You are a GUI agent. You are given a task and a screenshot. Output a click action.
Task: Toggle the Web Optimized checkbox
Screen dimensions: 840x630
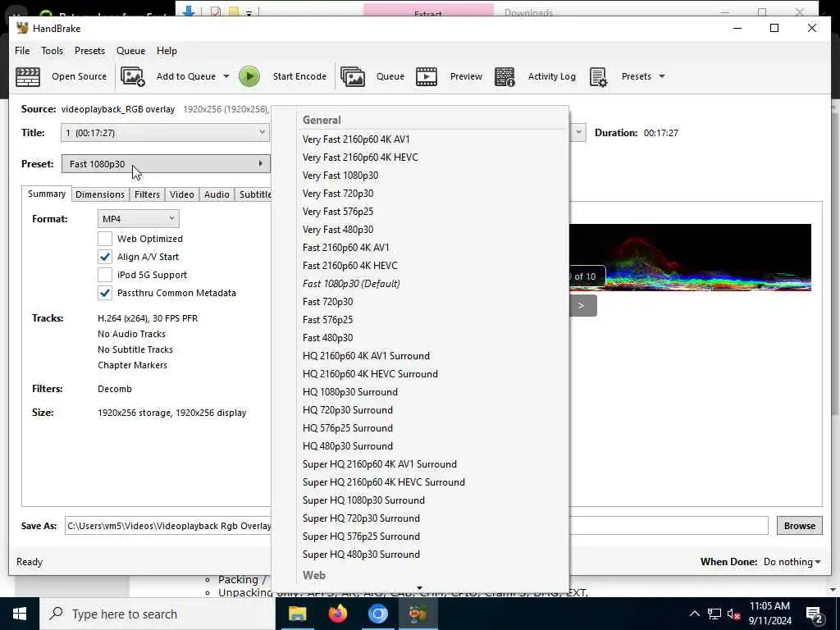pos(105,239)
